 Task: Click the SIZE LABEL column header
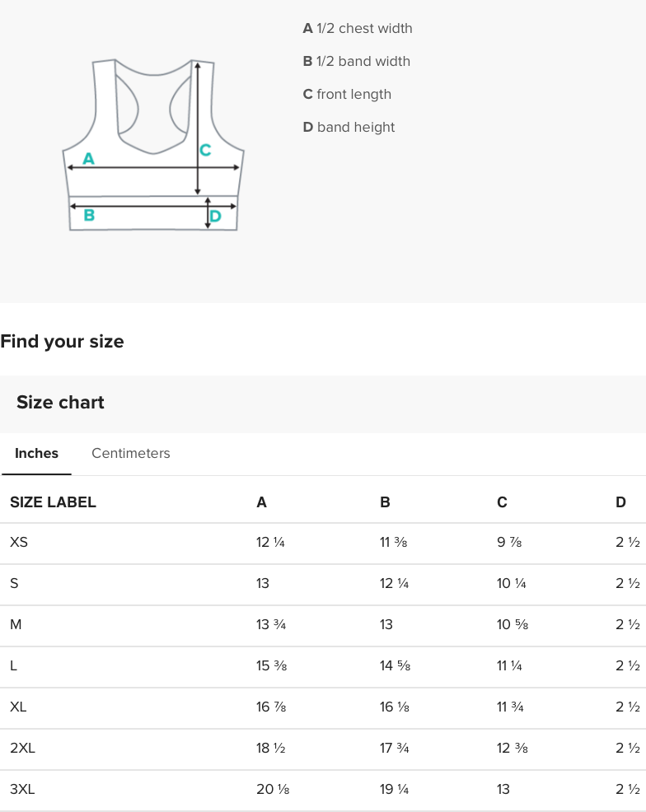point(53,502)
